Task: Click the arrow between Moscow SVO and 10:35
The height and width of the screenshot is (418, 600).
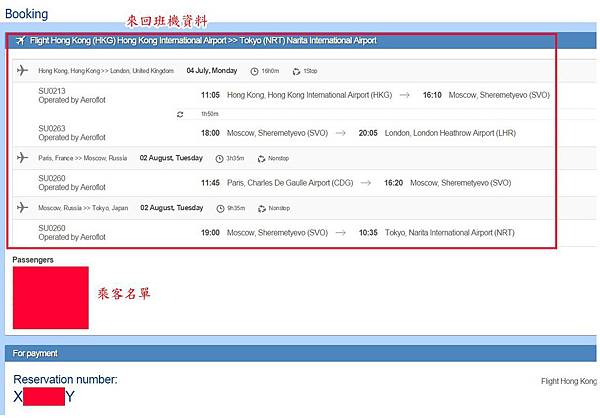Action: (341, 233)
